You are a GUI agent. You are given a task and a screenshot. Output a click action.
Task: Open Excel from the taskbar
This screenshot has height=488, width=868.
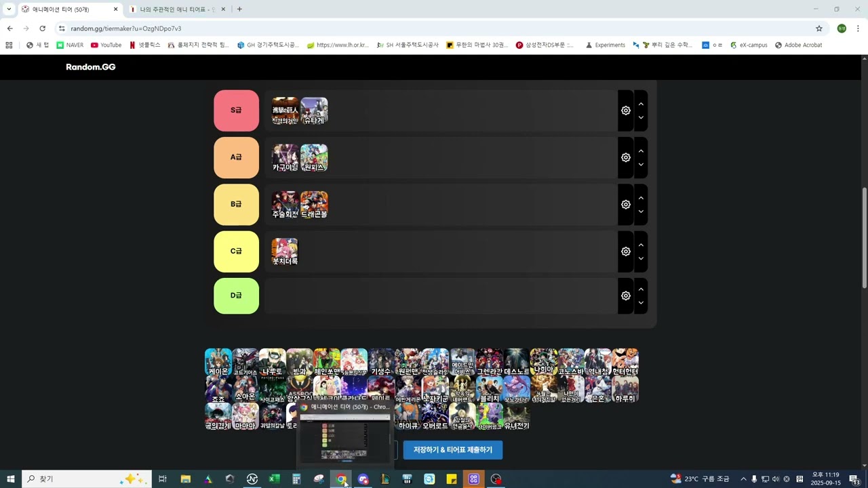275,479
